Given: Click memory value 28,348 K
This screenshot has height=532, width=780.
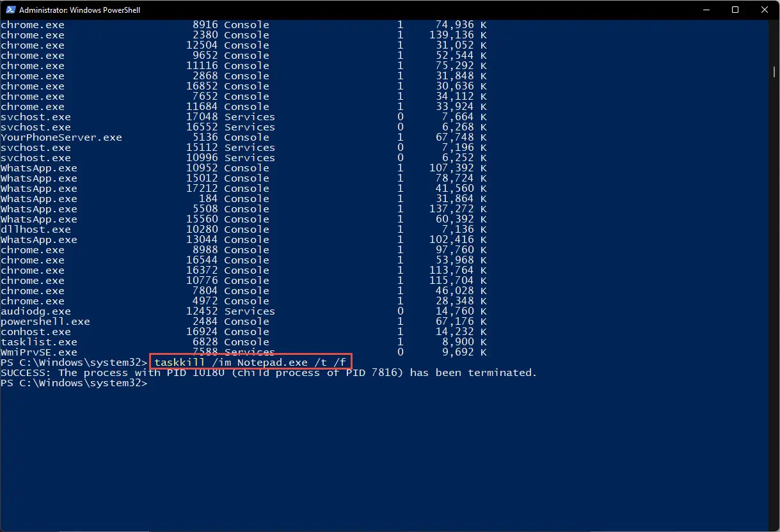Looking at the screenshot, I should tap(461, 301).
